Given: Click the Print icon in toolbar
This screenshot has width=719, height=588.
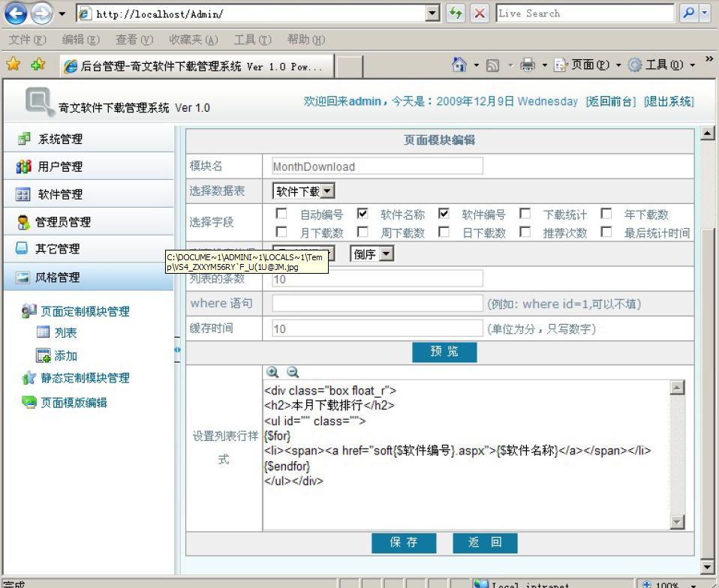Looking at the screenshot, I should tap(528, 65).
